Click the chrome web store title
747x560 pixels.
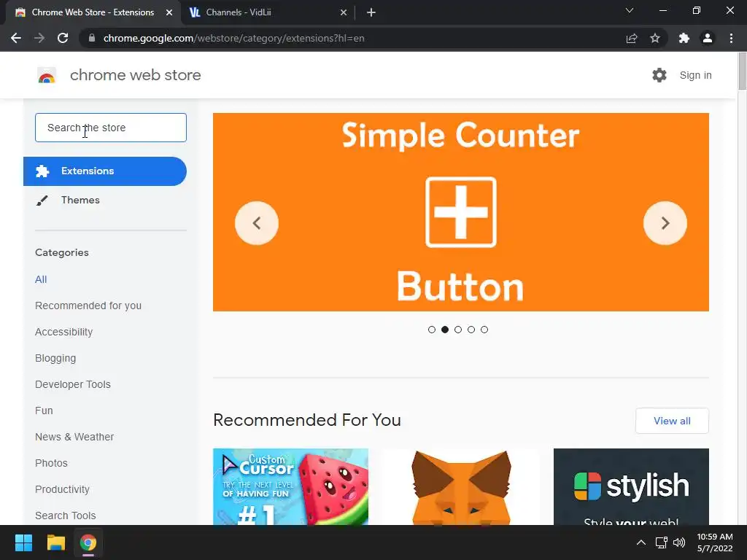pos(135,75)
